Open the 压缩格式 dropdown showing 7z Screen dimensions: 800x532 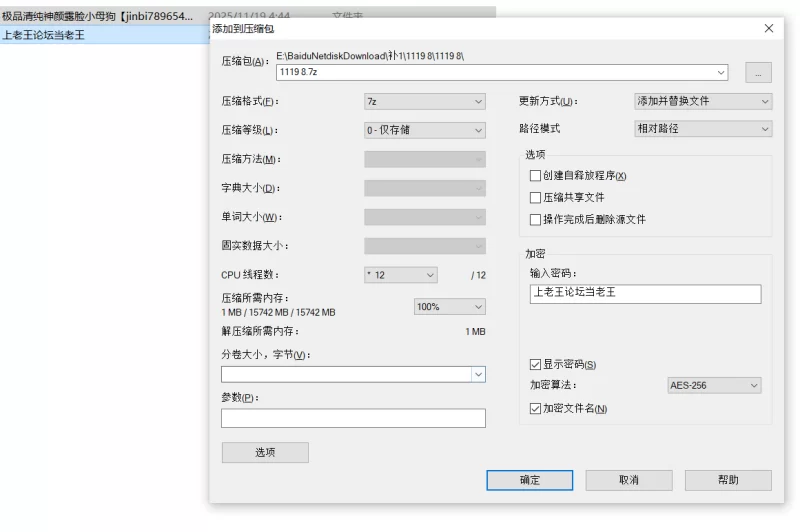pos(424,102)
